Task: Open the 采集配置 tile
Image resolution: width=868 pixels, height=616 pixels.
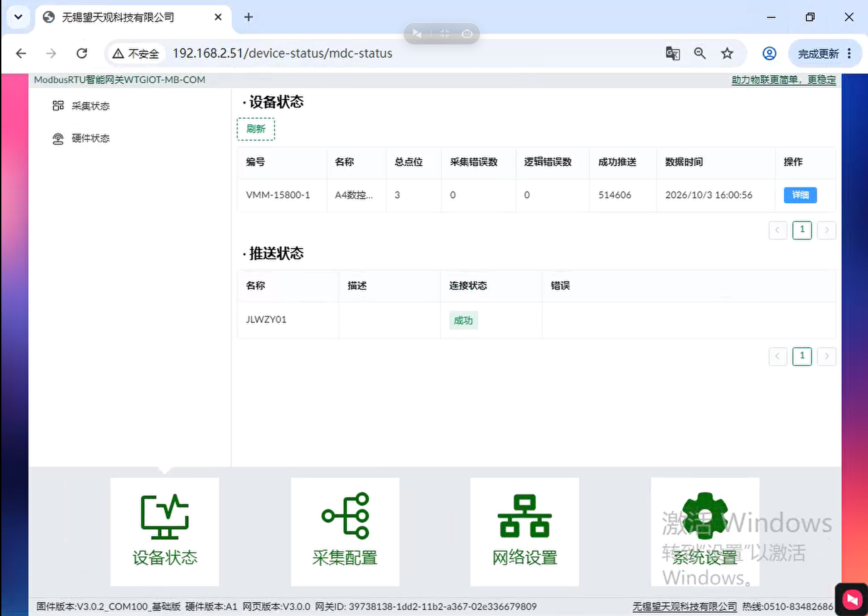Action: click(345, 531)
